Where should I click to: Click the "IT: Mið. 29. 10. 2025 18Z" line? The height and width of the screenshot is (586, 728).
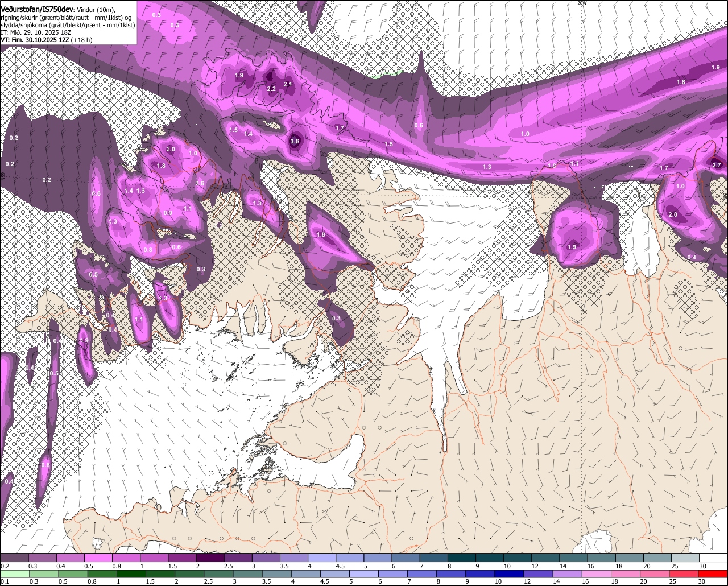coord(36,32)
